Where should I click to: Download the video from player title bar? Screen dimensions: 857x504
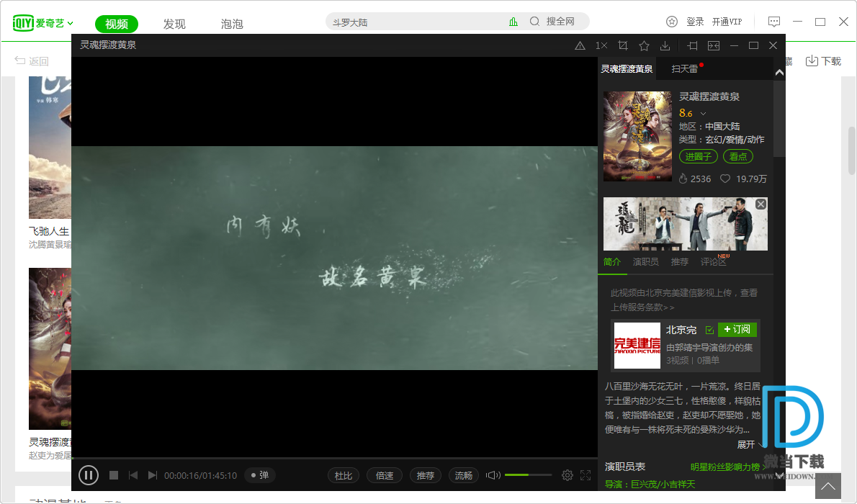pos(665,46)
